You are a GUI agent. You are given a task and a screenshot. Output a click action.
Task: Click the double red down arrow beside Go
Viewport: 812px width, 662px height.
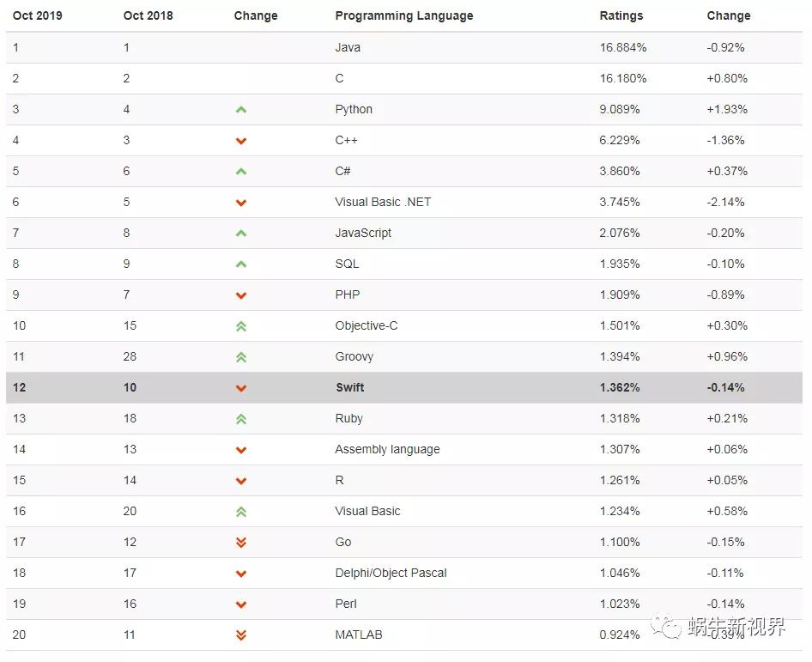click(x=241, y=543)
